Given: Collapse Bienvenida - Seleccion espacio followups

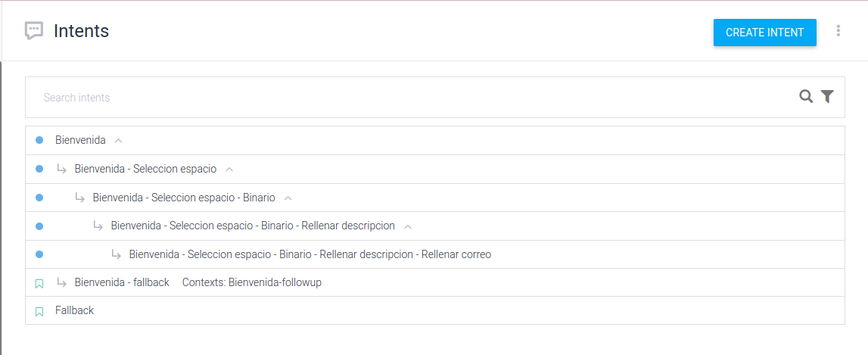Looking at the screenshot, I should pos(229,169).
